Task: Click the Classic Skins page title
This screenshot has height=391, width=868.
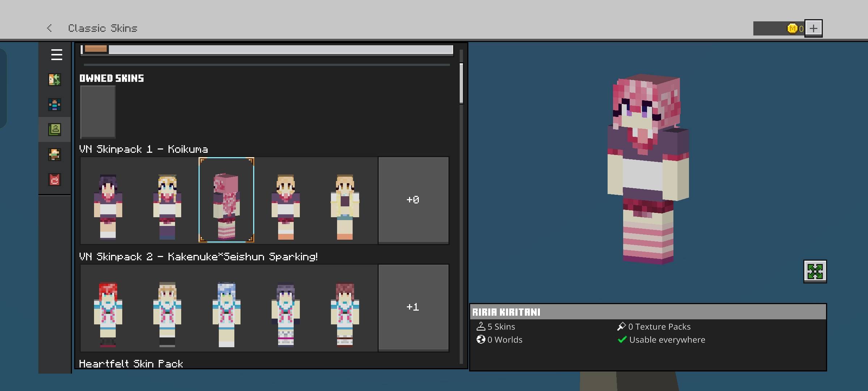Action: pyautogui.click(x=103, y=28)
